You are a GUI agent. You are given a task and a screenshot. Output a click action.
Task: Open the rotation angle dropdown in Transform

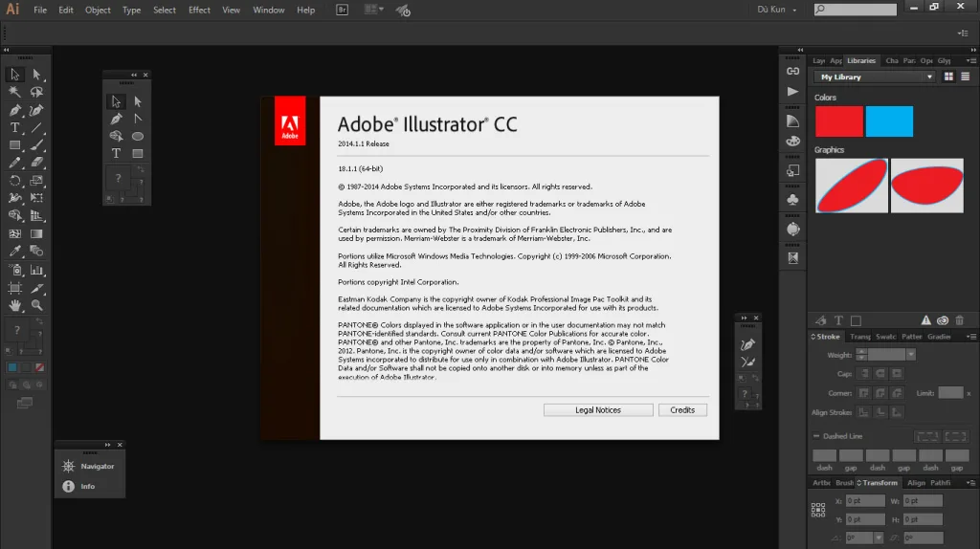pyautogui.click(x=879, y=538)
